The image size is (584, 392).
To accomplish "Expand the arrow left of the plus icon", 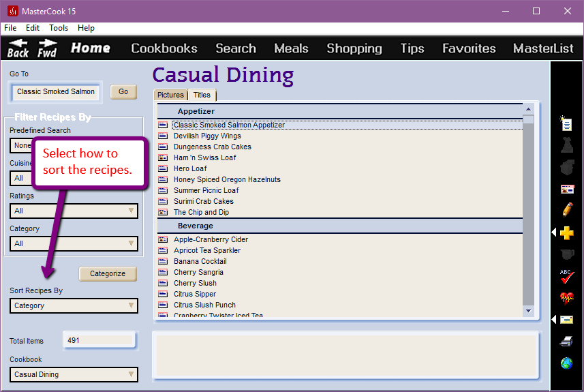I will (554, 232).
